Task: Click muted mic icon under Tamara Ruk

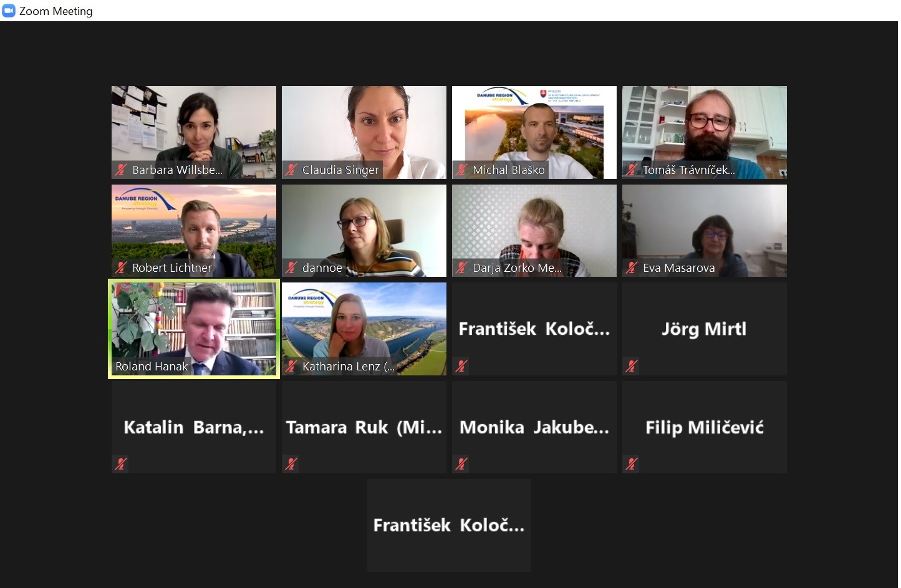Action: [x=291, y=464]
